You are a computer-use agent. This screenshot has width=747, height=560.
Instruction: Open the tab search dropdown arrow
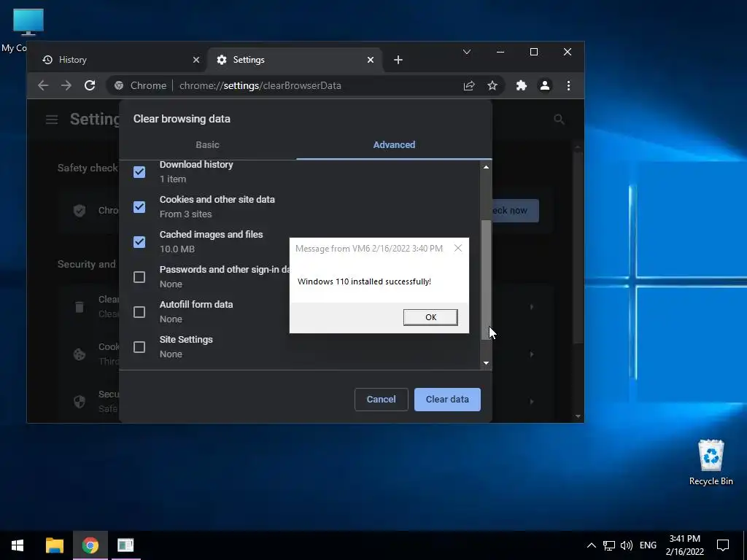[467, 52]
